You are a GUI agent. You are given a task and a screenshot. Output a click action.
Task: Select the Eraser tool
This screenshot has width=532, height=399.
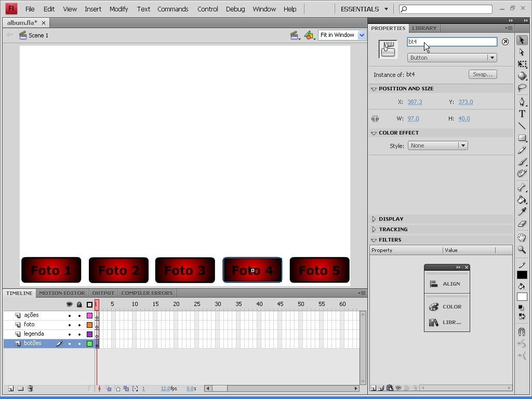(522, 224)
